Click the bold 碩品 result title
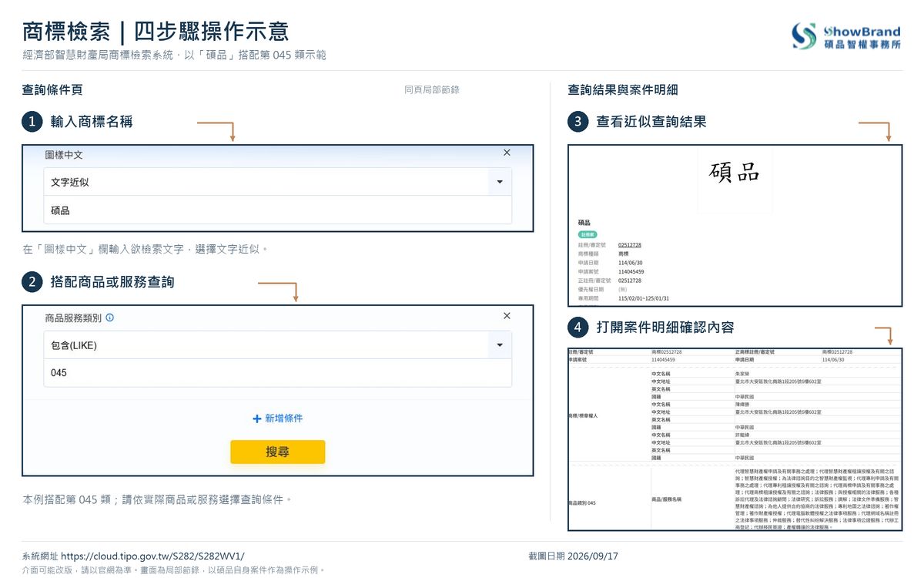The image size is (924, 578). (x=584, y=223)
